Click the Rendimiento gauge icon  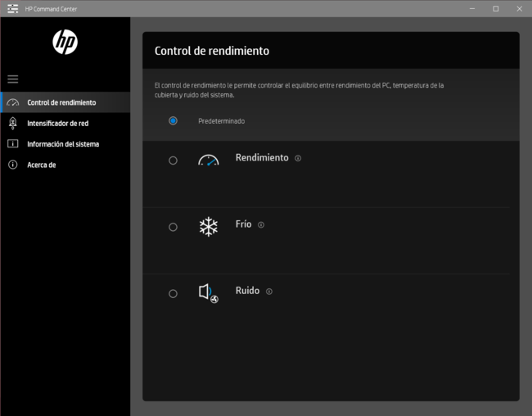209,161
